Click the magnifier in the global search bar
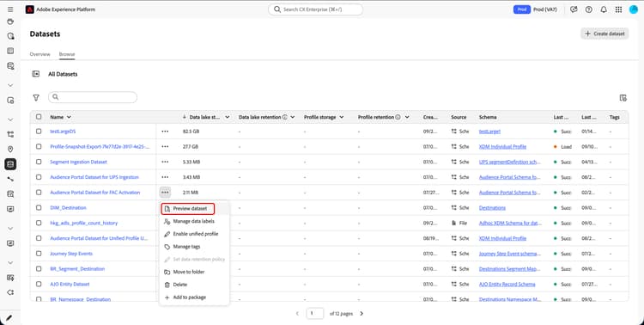 [277, 9]
